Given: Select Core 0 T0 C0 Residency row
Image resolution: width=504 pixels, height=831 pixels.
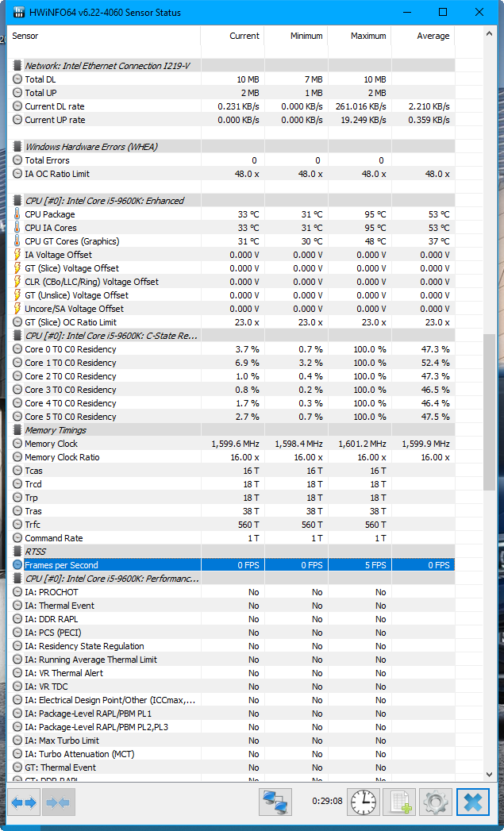Looking at the screenshot, I should click(x=231, y=349).
